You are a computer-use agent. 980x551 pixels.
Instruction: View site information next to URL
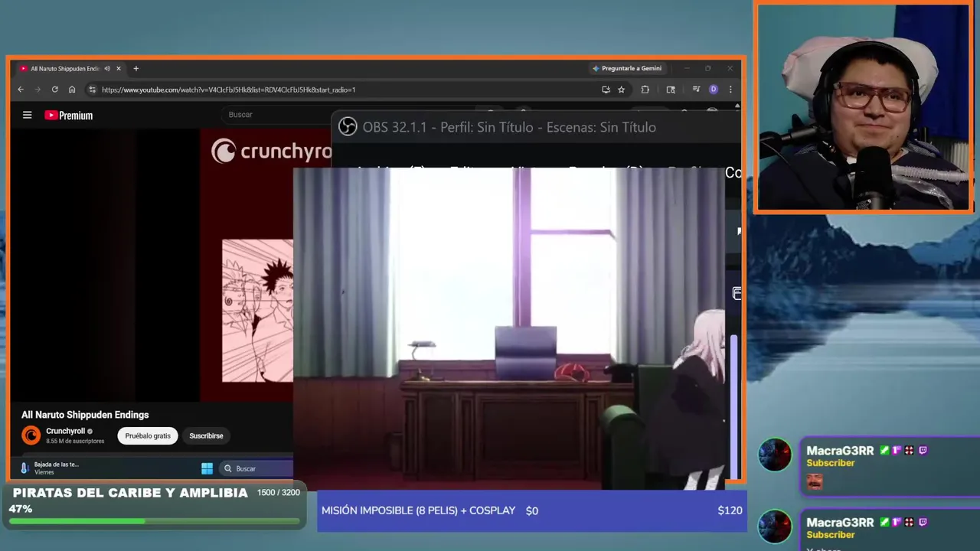tap(92, 90)
